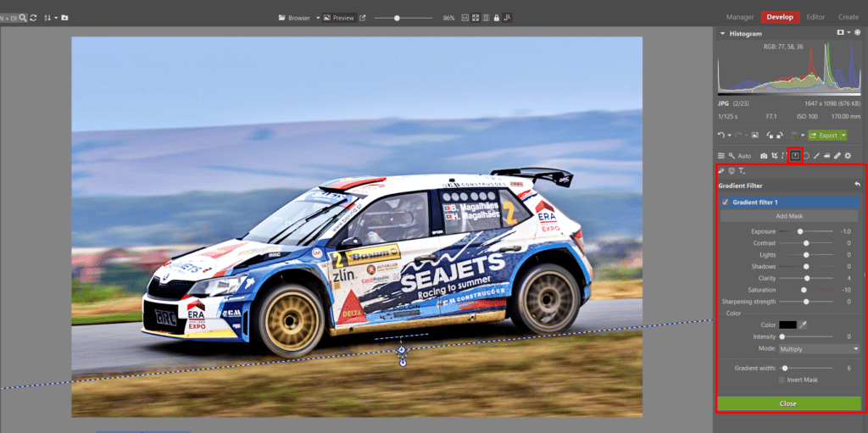868x433 pixels.
Task: Open the Export dropdown arrow
Action: [x=843, y=135]
